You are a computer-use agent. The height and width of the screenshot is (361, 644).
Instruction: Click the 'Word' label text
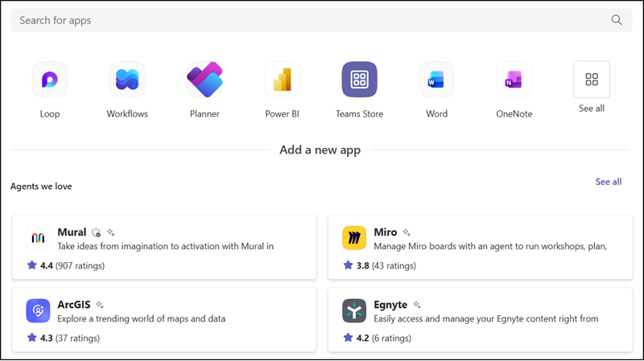436,114
